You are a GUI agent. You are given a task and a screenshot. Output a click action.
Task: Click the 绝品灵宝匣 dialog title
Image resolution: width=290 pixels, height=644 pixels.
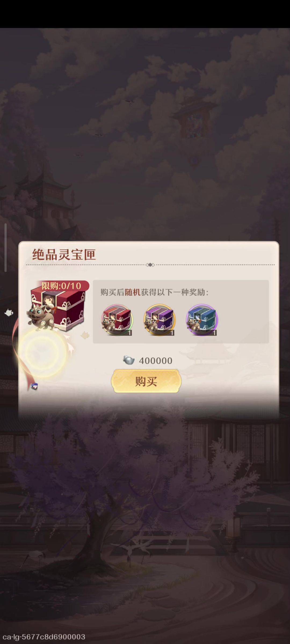click(64, 254)
